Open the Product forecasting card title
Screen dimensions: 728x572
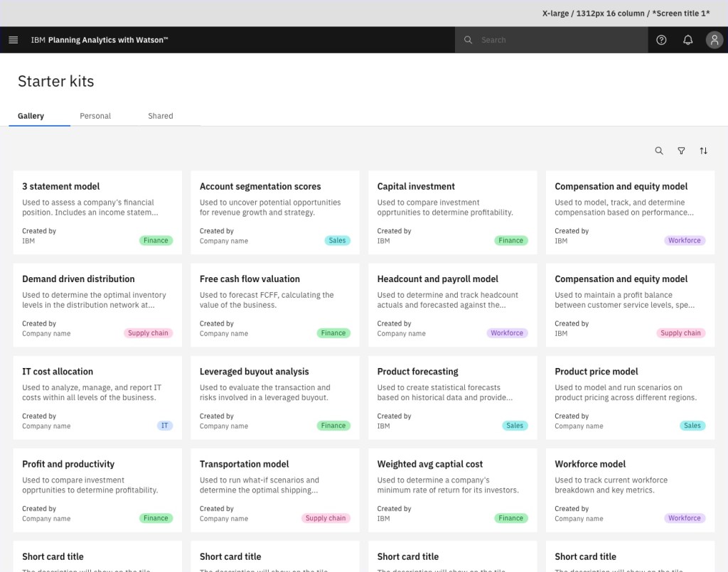coord(417,372)
